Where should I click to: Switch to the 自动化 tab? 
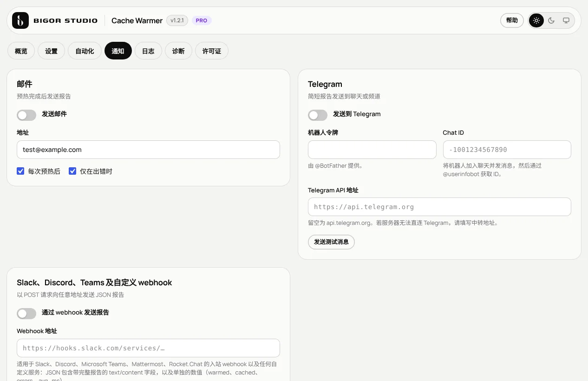[x=85, y=51]
